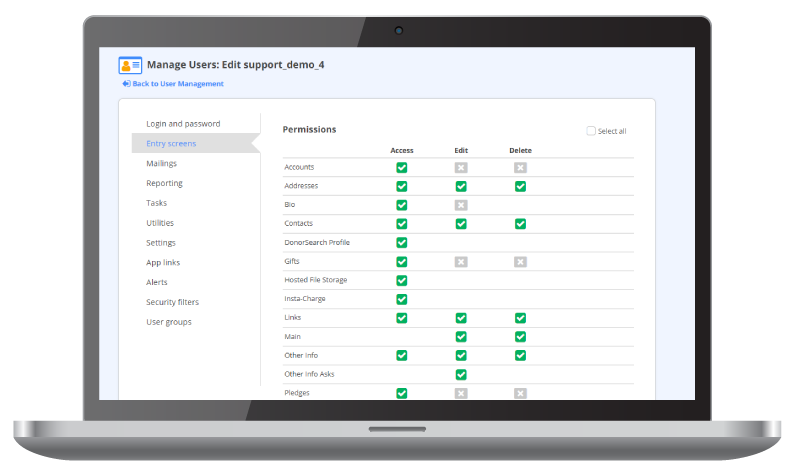Uncheck Access for Insta-Charge

tap(402, 299)
